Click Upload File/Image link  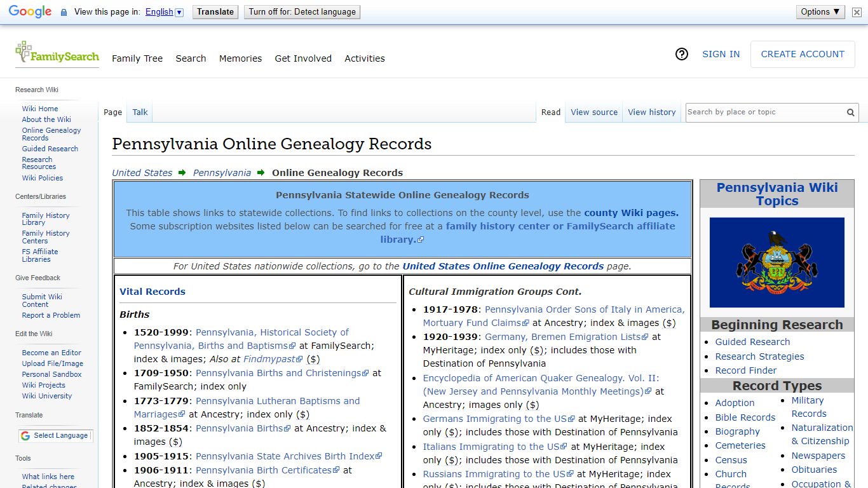[x=53, y=363]
